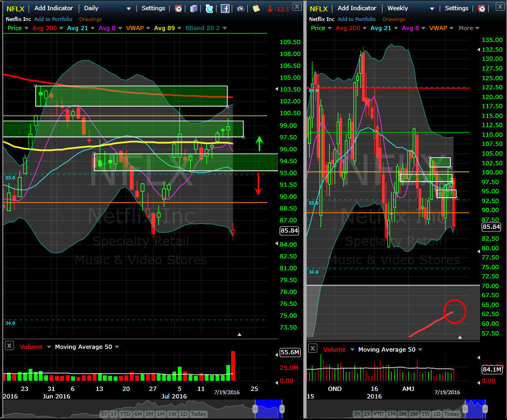
Task: Click the blue range slider on the Daily timeline
Action: (268, 408)
